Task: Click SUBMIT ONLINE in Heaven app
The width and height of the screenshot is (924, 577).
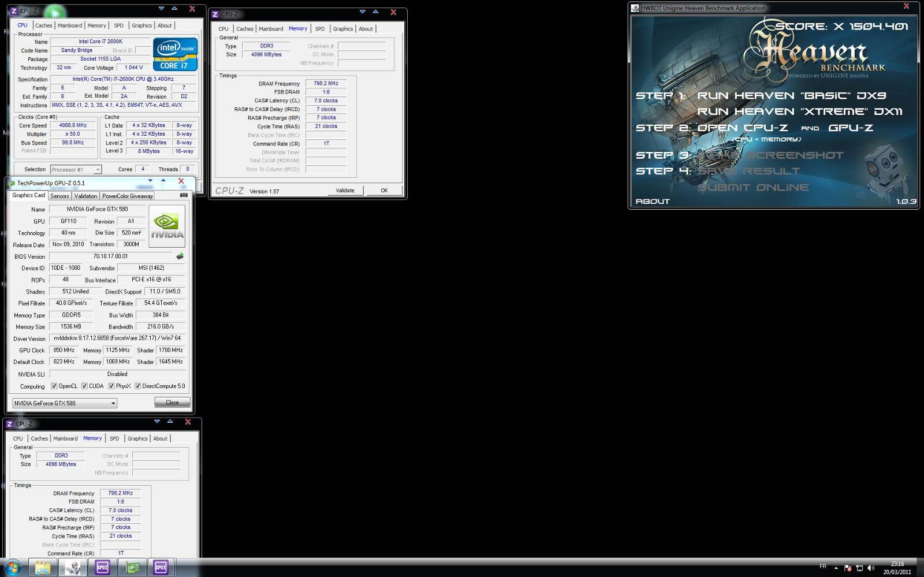Action: (753, 187)
